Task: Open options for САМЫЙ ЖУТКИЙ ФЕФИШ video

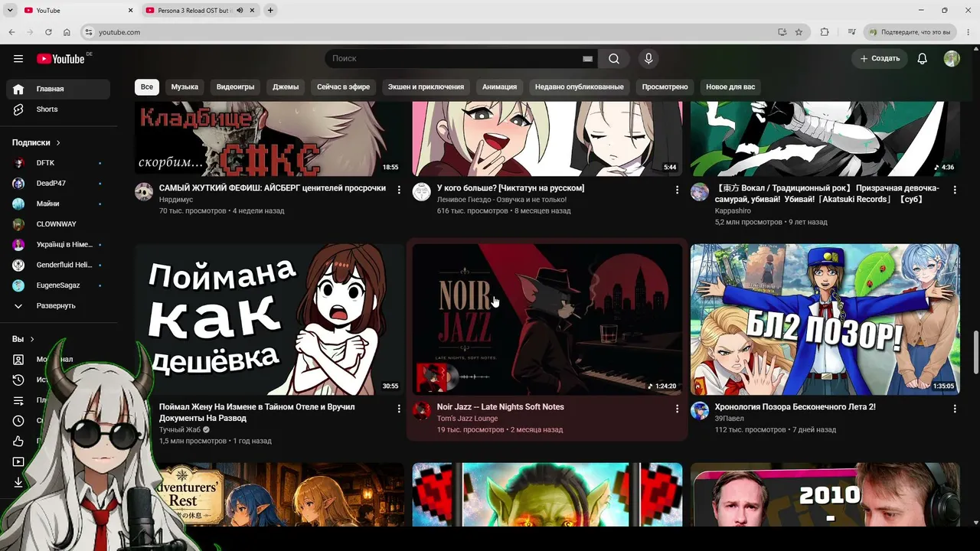Action: (399, 190)
